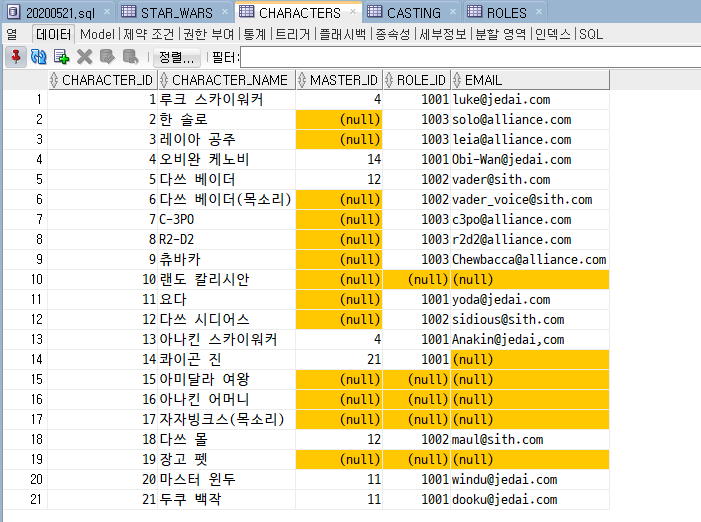Click into the 필터 filter input field
The image size is (701, 522).
click(471, 57)
